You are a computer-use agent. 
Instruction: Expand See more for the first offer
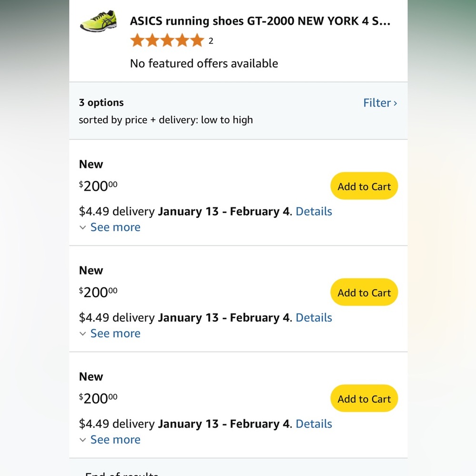(115, 228)
